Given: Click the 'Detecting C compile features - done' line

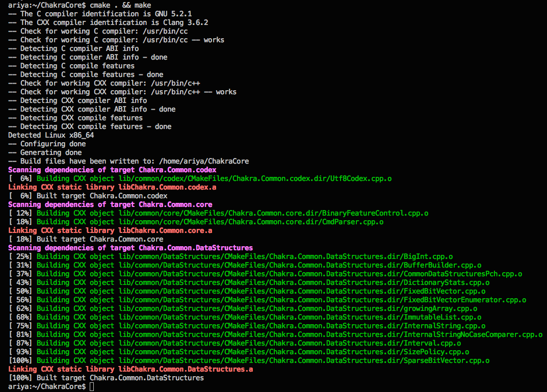Looking at the screenshot, I should point(86,74).
